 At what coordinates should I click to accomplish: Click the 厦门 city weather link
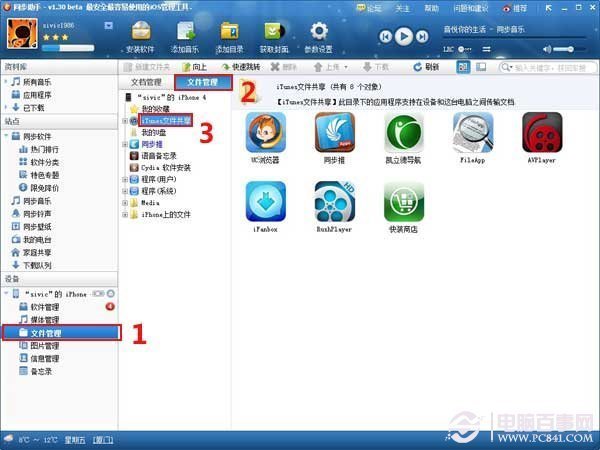tap(103, 440)
